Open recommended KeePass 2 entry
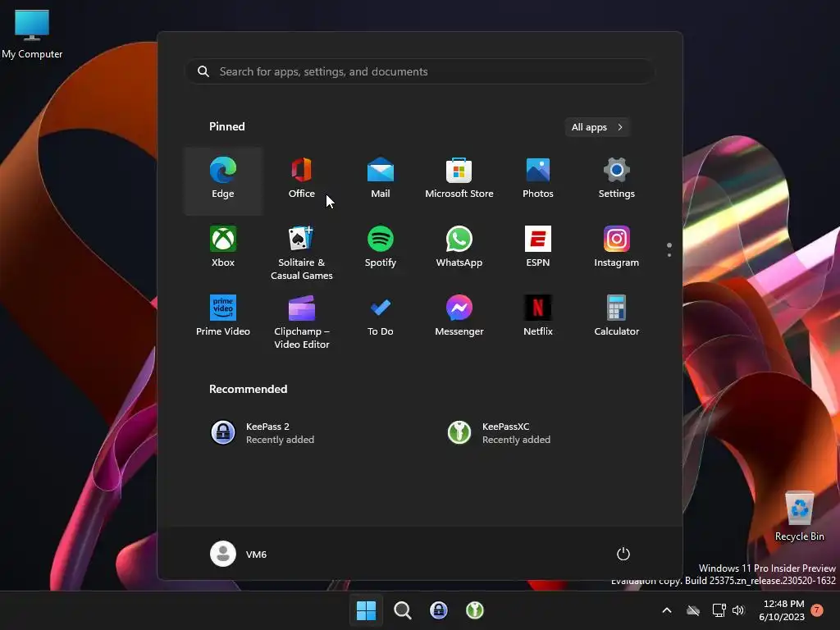 pyautogui.click(x=302, y=433)
